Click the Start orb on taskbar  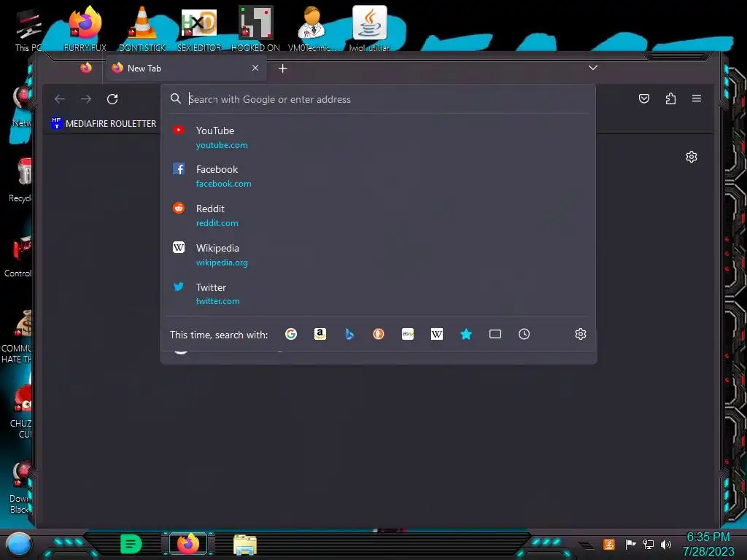[18, 544]
